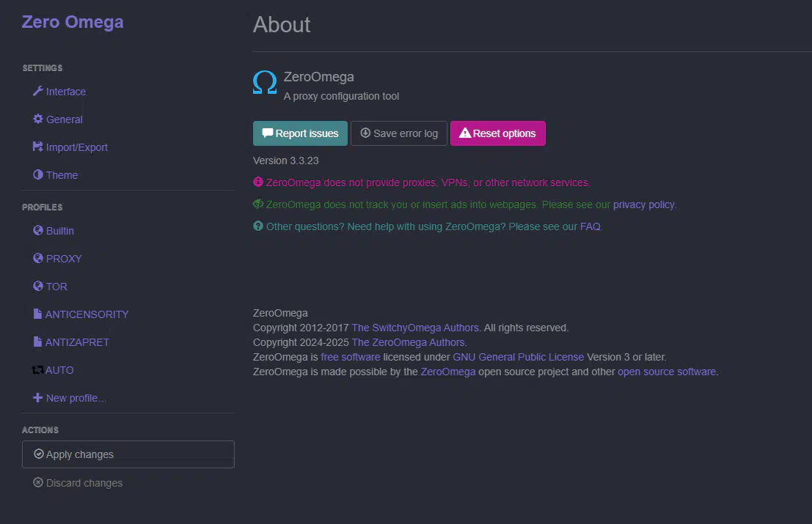Click the ACTIONS section header
The height and width of the screenshot is (524, 812).
click(x=40, y=430)
